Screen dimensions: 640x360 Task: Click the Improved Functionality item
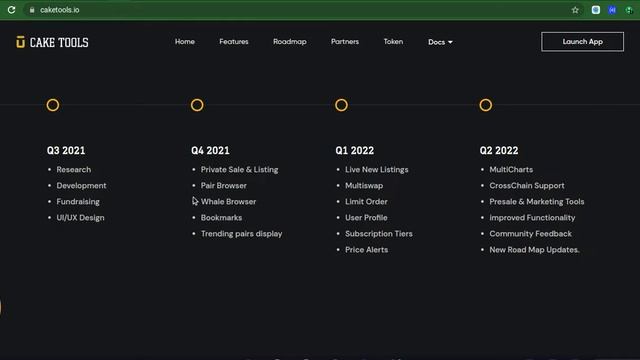coord(532,218)
